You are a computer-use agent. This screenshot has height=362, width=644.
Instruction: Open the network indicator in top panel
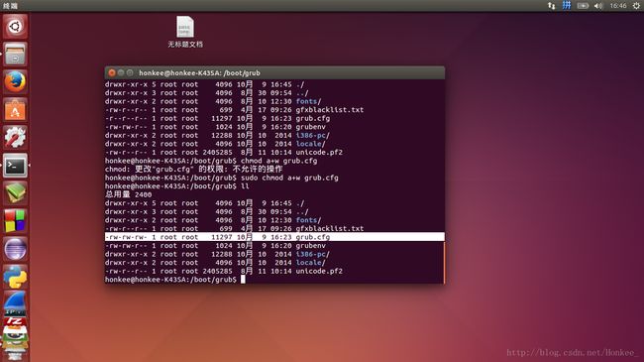tap(551, 6)
